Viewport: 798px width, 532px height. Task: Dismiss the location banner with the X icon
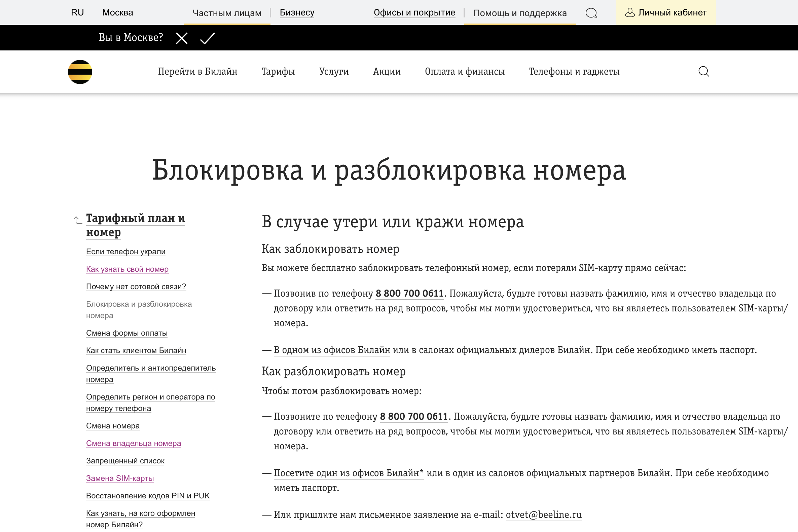click(x=182, y=38)
